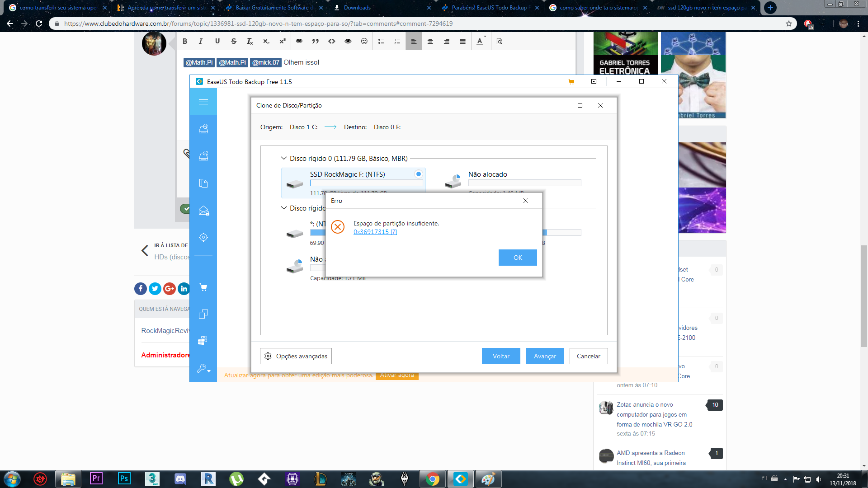Click the Cancelar button

point(589,356)
